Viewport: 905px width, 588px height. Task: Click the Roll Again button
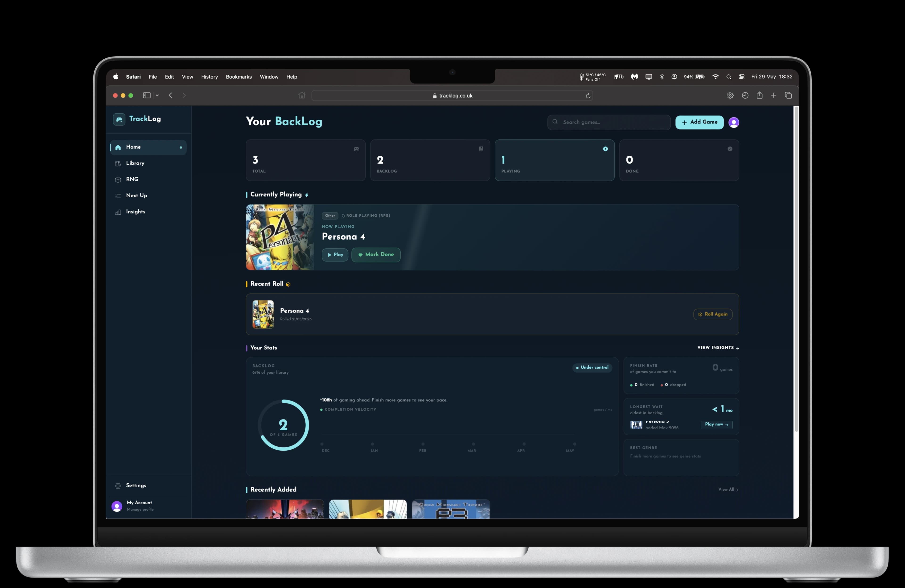point(713,314)
